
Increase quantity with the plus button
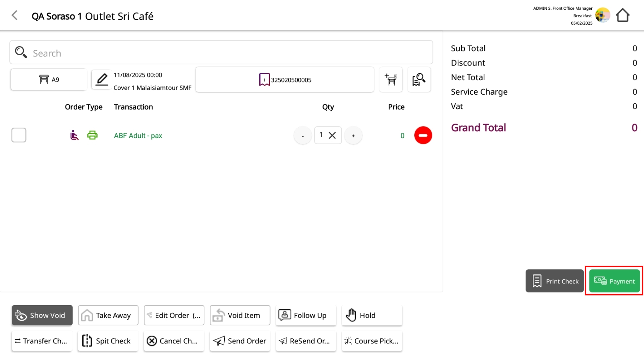pos(353,136)
